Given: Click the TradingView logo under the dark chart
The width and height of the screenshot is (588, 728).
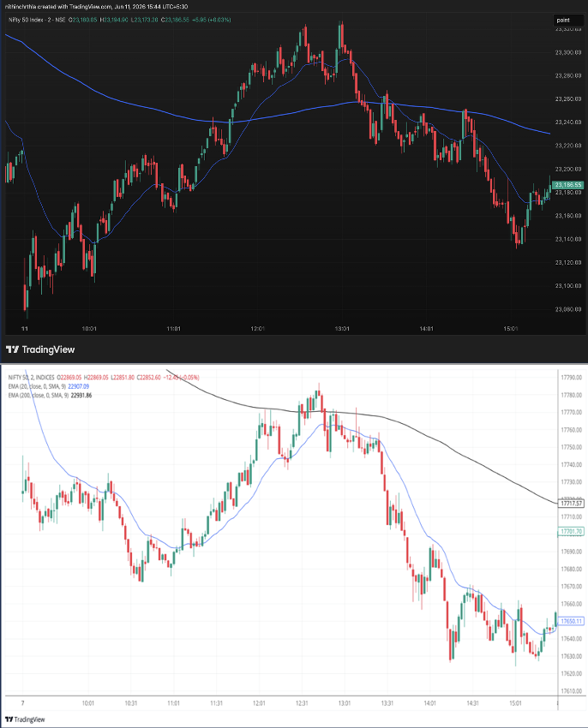Looking at the screenshot, I should click(40, 349).
